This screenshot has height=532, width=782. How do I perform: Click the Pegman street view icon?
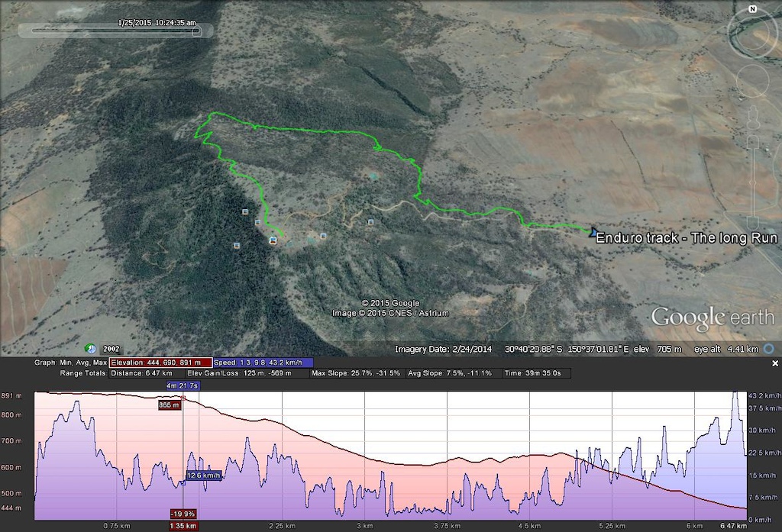tap(753, 118)
